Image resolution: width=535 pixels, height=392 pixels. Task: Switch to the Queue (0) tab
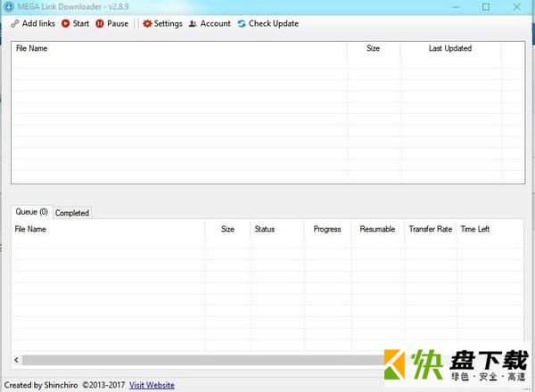[32, 212]
